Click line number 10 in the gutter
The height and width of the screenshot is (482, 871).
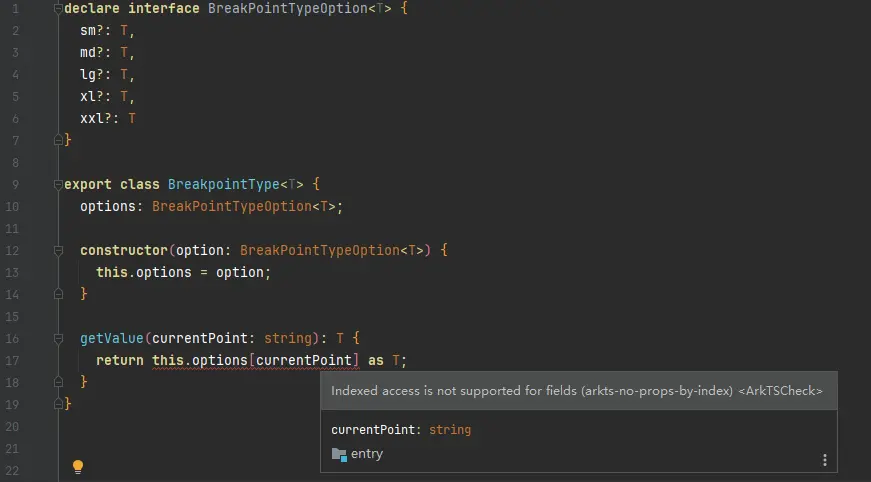(11, 206)
